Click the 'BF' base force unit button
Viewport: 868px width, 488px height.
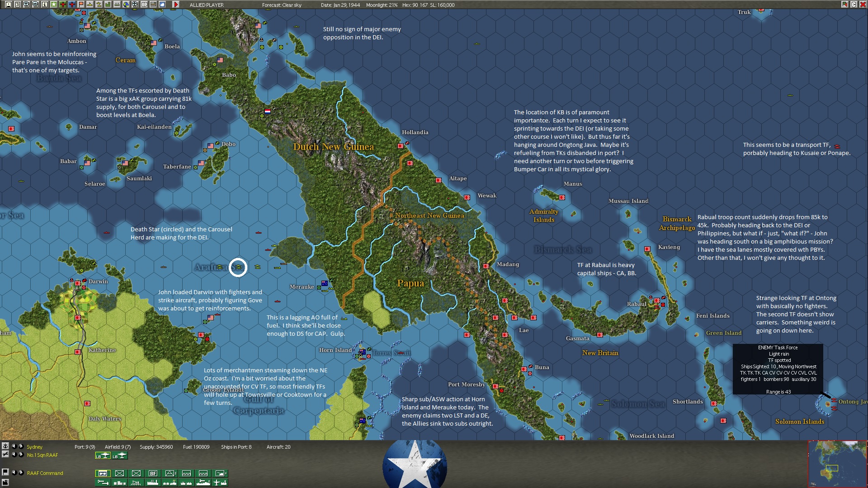(x=153, y=474)
